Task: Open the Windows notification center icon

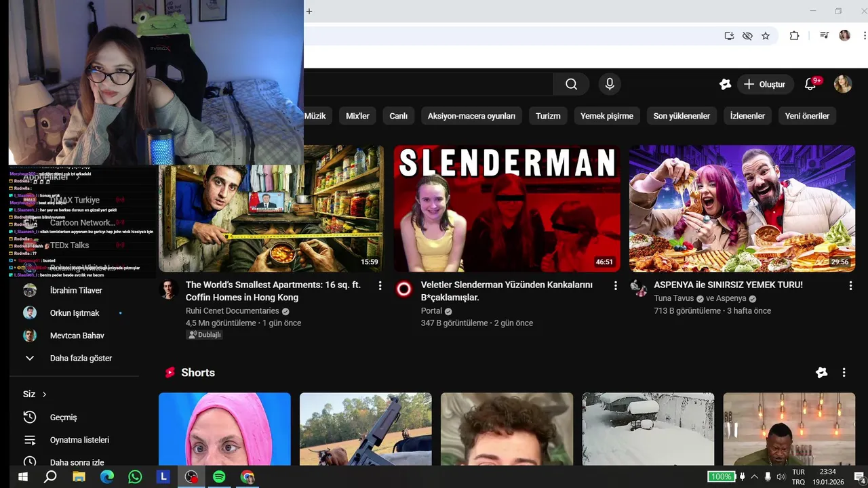Action: 859,476
